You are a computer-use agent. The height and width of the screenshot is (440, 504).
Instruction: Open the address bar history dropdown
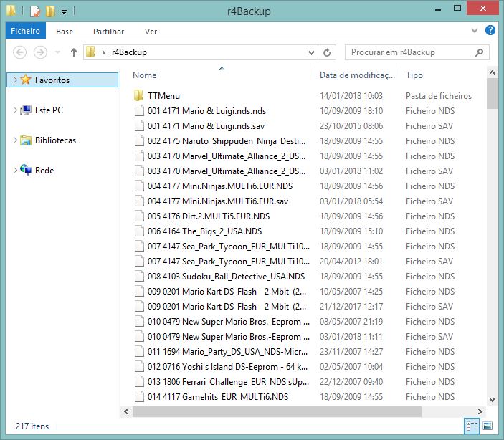click(311, 53)
